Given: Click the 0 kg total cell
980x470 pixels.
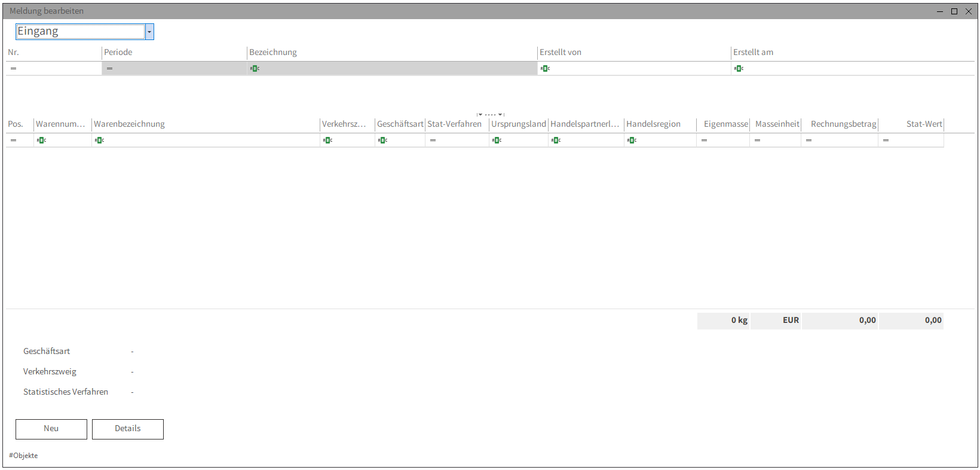Looking at the screenshot, I should pyautogui.click(x=723, y=321).
